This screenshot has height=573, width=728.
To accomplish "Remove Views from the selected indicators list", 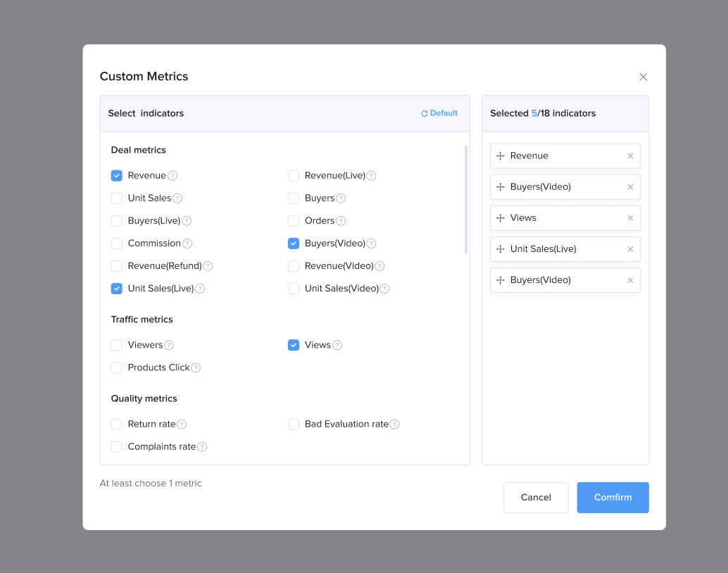I will [630, 218].
